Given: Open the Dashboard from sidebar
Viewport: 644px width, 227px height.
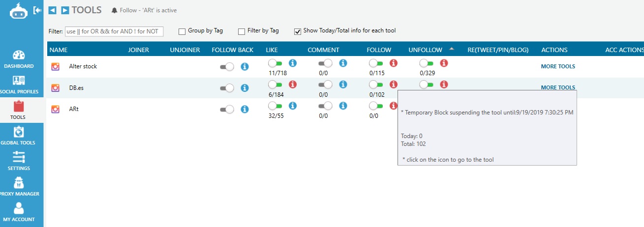Looking at the screenshot, I should [19, 59].
